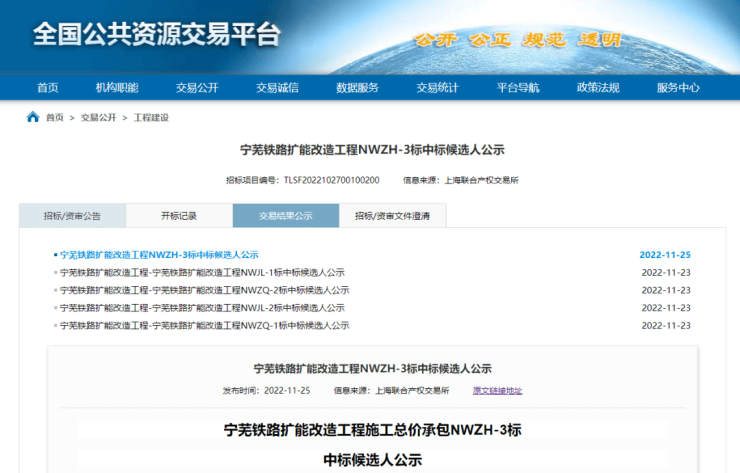Open 政策法规 navigation item
This screenshot has height=473, width=740.
pos(597,88)
